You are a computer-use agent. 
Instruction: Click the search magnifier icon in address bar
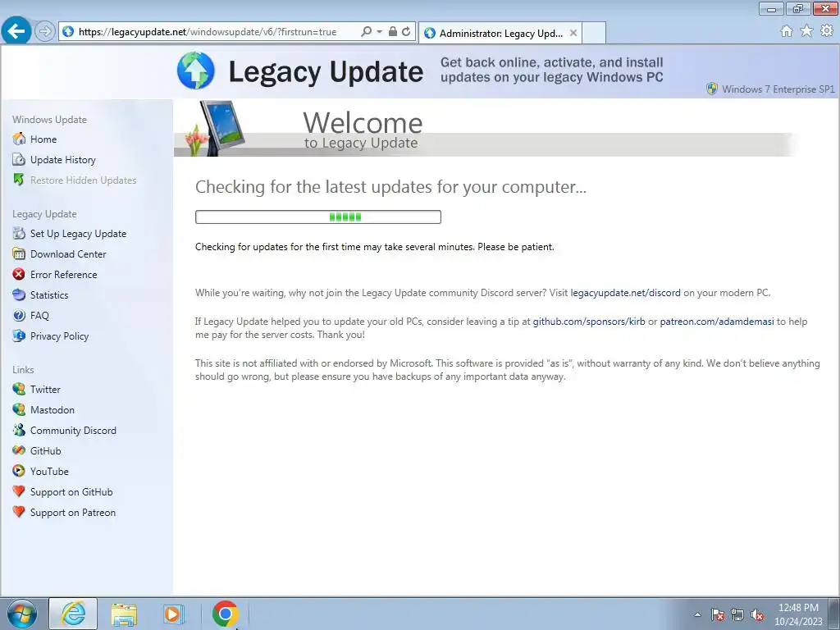tap(367, 32)
